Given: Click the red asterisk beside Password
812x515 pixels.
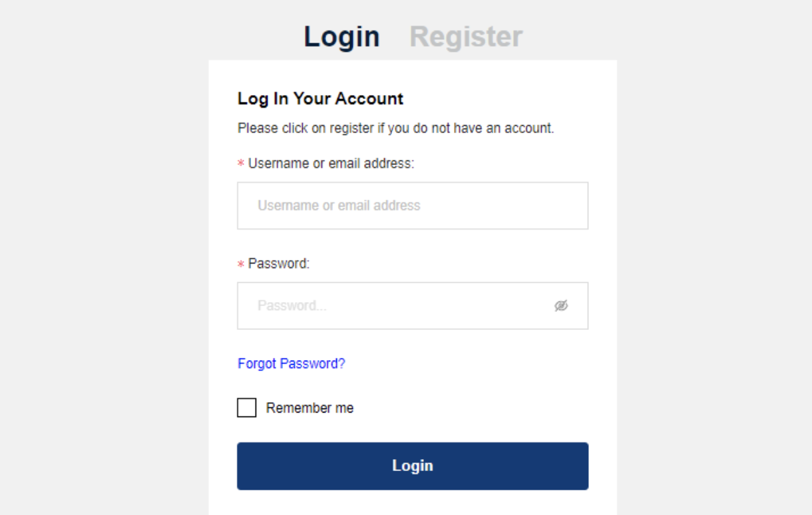Looking at the screenshot, I should pos(240,263).
